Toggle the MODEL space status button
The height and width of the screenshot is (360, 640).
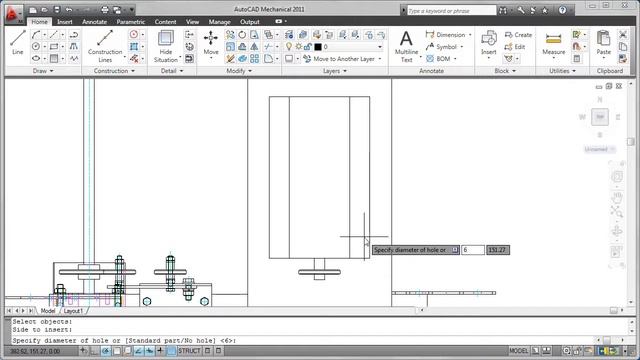(x=518, y=351)
